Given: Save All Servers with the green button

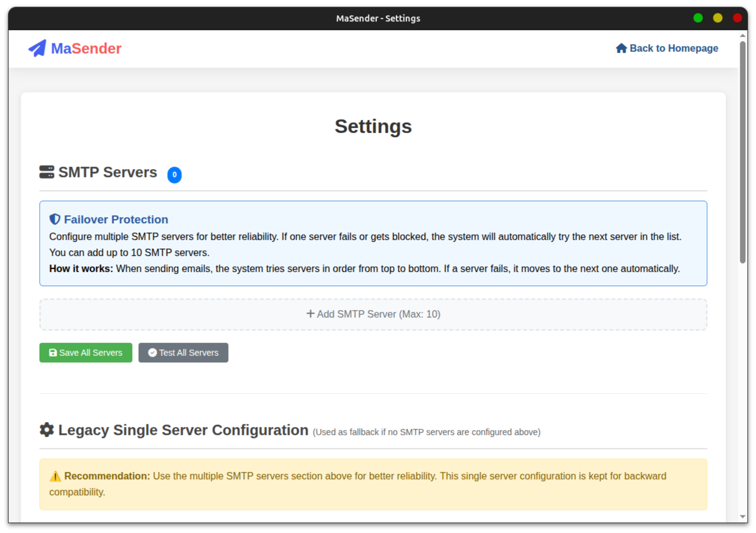Looking at the screenshot, I should tap(86, 353).
